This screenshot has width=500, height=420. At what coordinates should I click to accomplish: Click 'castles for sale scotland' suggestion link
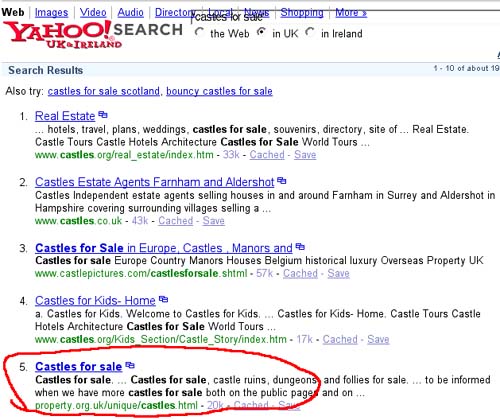[104, 91]
